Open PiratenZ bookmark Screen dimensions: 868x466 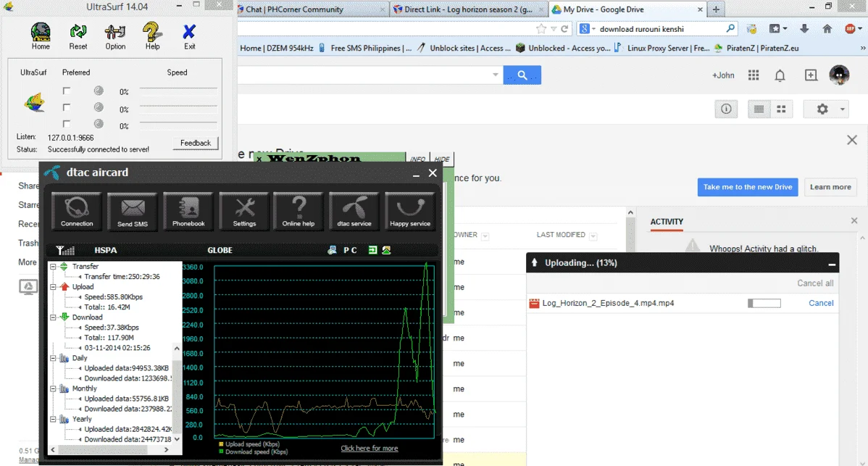click(x=756, y=48)
